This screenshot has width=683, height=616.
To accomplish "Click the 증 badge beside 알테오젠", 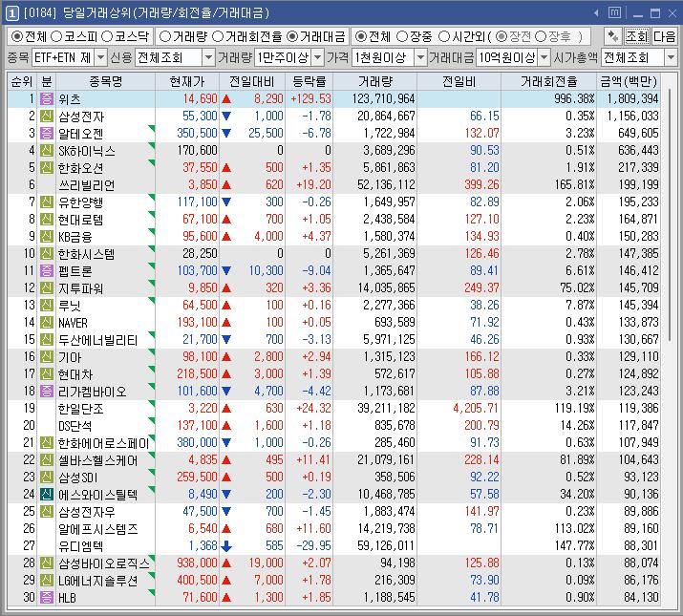I will [46, 134].
